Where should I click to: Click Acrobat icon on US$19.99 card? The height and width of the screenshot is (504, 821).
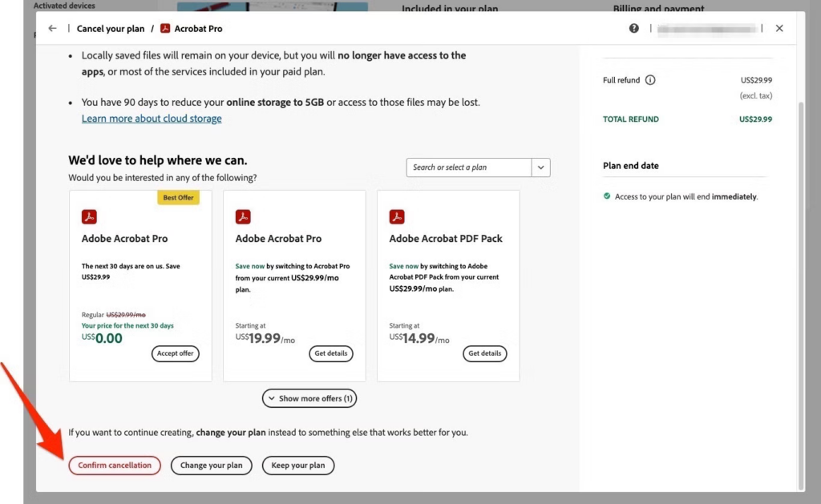coord(243,216)
